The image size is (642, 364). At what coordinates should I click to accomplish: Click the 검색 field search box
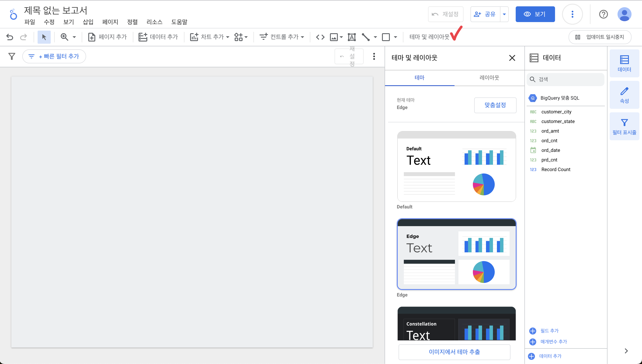point(566,79)
